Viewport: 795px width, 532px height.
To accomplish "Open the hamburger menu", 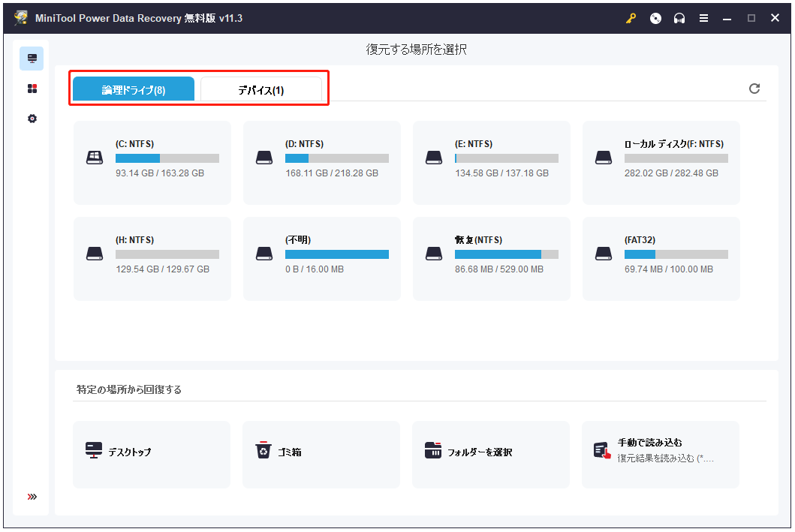I will tap(703, 18).
